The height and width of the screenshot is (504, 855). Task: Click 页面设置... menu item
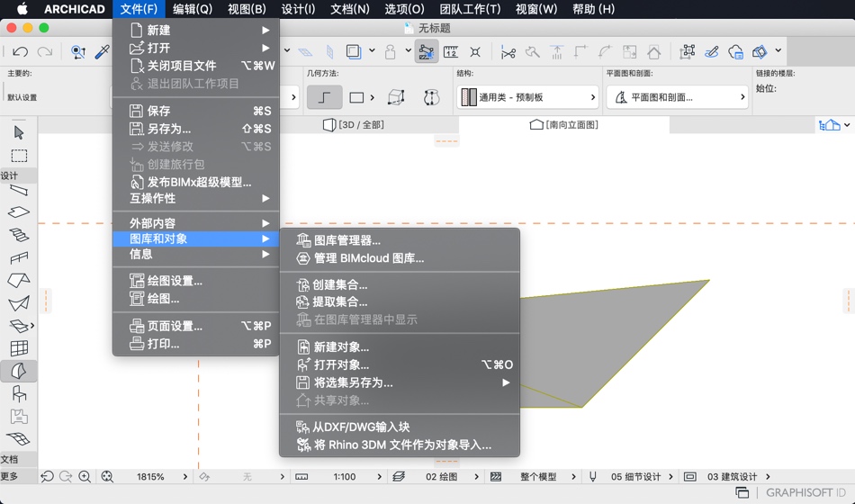(196, 326)
